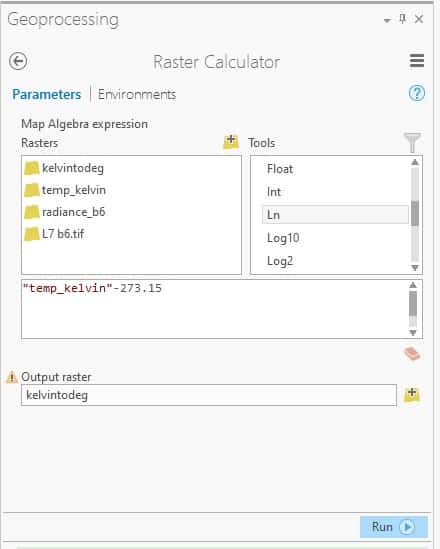This screenshot has width=440, height=549.
Task: Pin the Geoprocessing pane
Action: point(403,19)
